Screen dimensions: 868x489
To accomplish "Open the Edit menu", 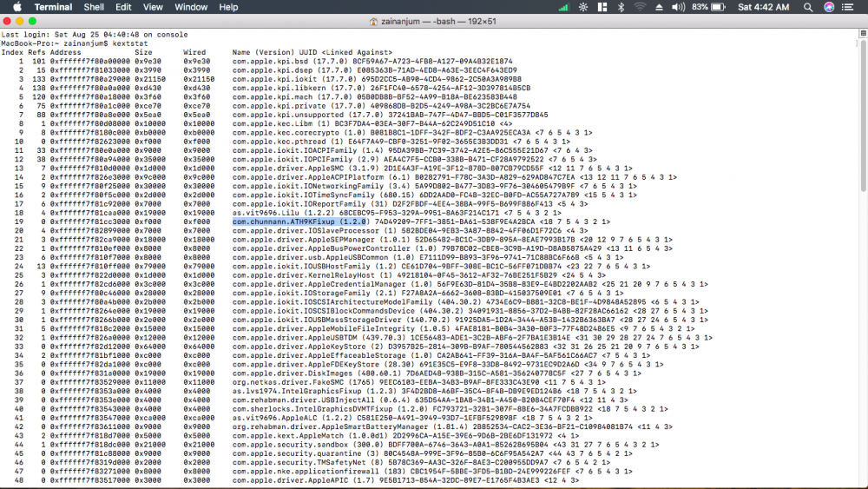I will coord(123,7).
